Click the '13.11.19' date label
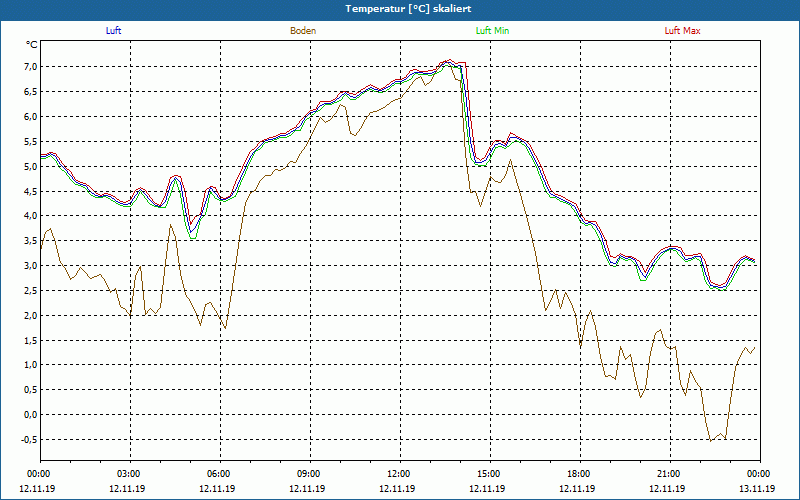Screen dimensions: 800x500 coord(758,488)
